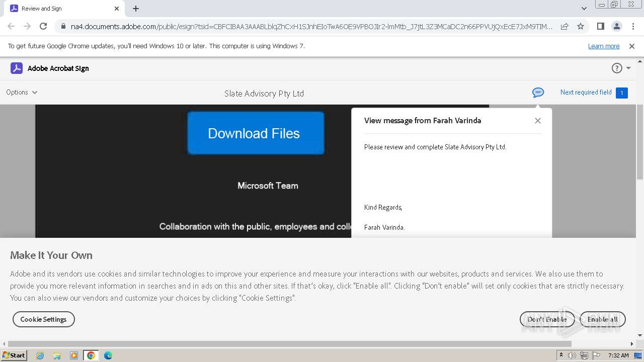
Task: Share this page icon
Action: tap(565, 27)
